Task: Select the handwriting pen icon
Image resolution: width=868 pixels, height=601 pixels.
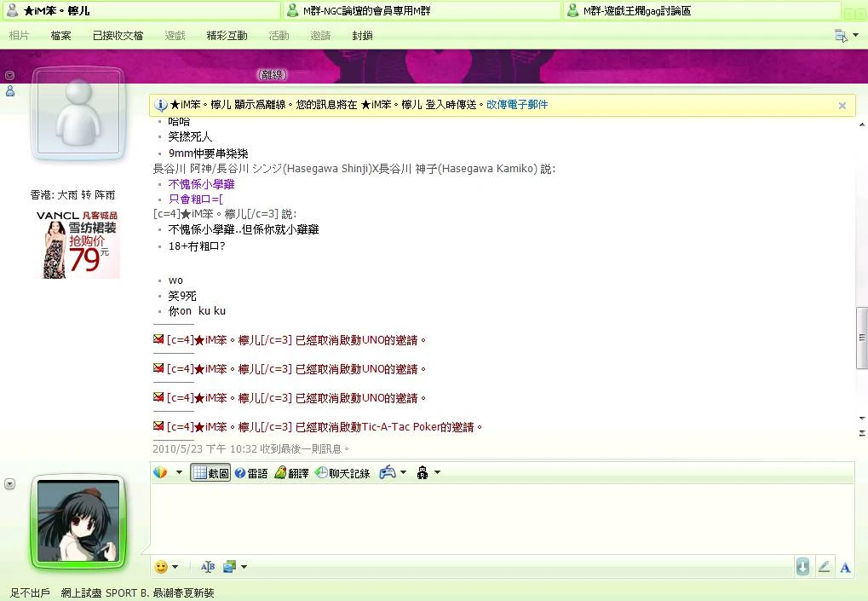Action: point(824,567)
